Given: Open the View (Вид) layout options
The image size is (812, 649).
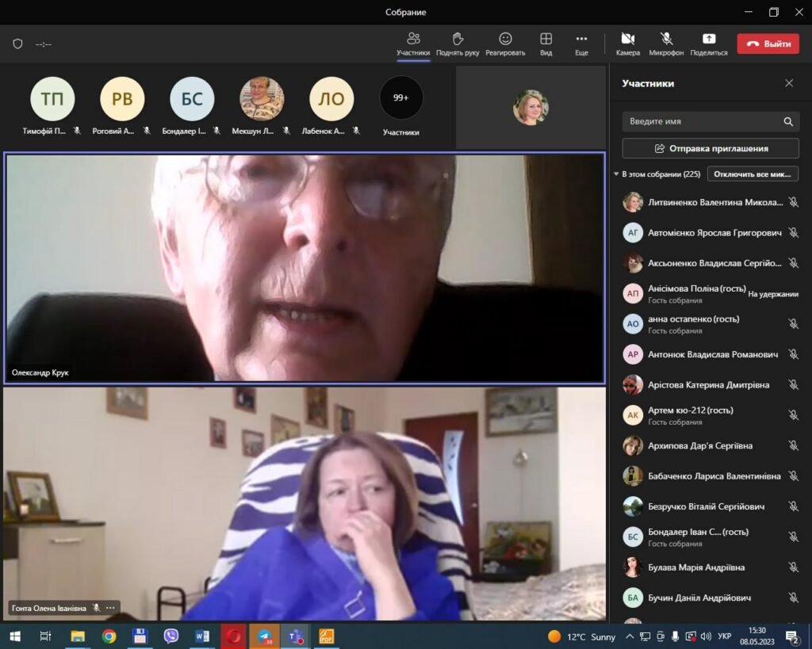Looking at the screenshot, I should point(546,44).
